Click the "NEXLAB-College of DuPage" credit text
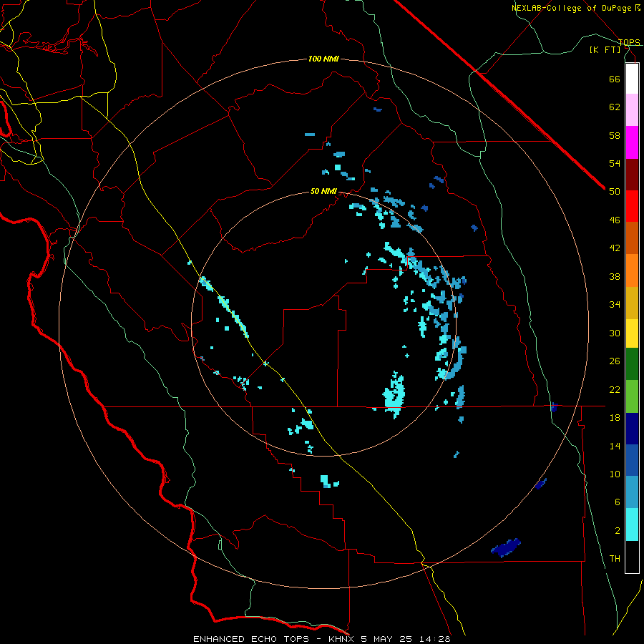 point(571,8)
